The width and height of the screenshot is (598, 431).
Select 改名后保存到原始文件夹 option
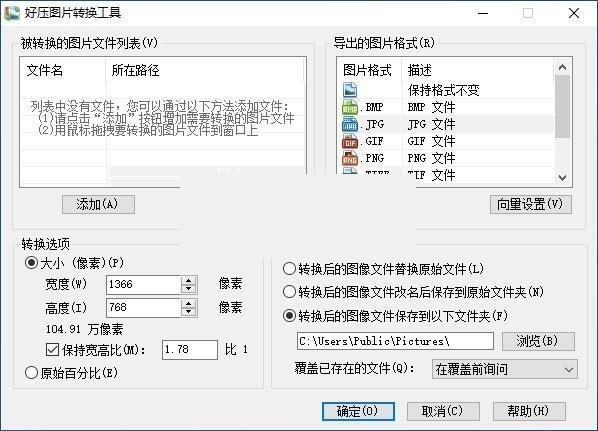(289, 292)
